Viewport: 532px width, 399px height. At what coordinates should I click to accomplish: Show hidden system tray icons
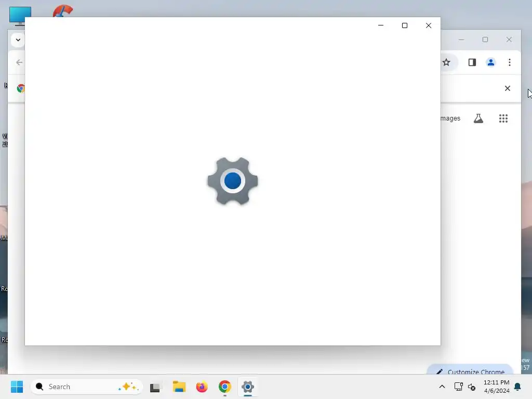pyautogui.click(x=442, y=387)
